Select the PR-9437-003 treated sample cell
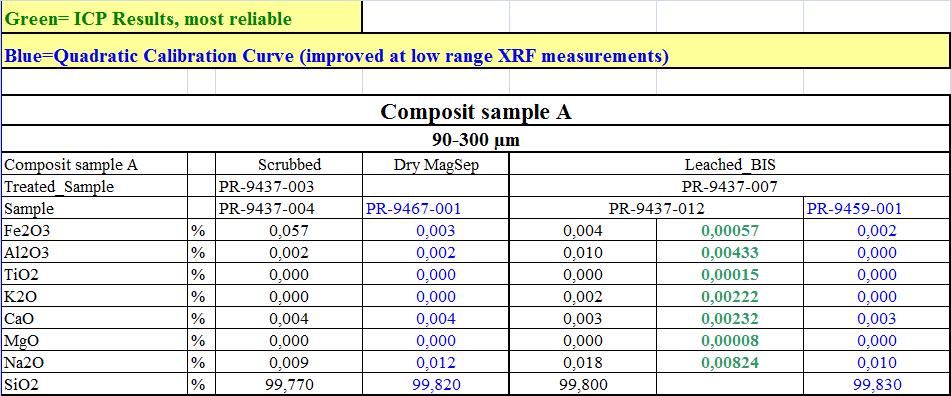Image resolution: width=951 pixels, height=396 pixels. (x=289, y=186)
